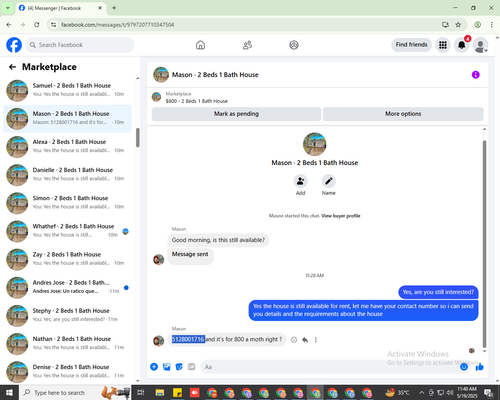Click the large Mason listing thumbnail
This screenshot has height=400, width=500.
tap(315, 144)
